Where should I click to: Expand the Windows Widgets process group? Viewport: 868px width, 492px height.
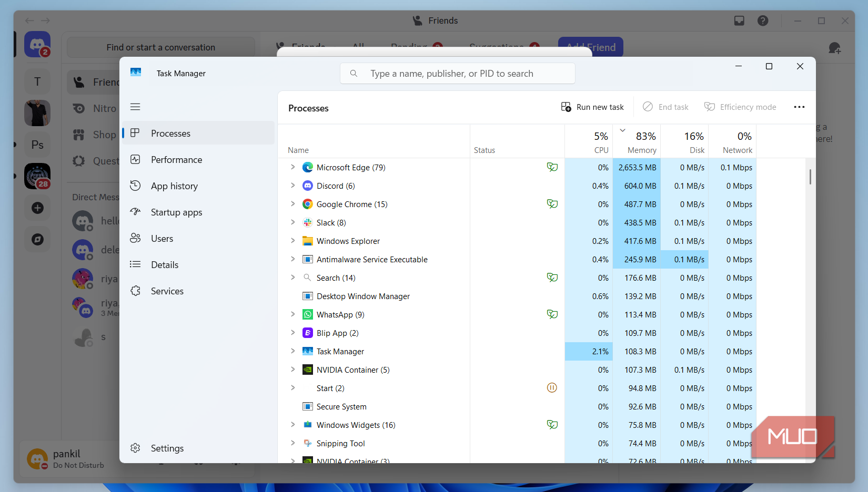(x=293, y=425)
